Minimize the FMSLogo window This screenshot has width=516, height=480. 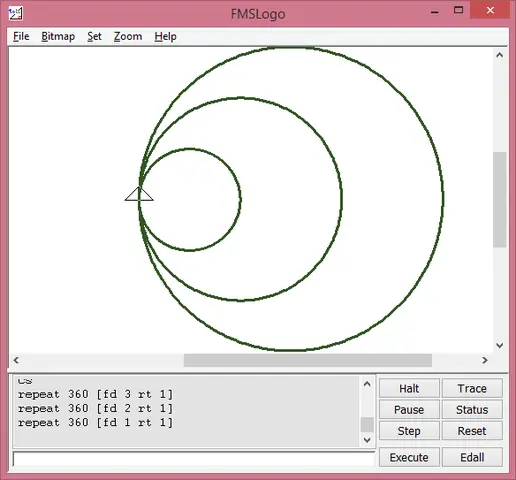pos(434,13)
